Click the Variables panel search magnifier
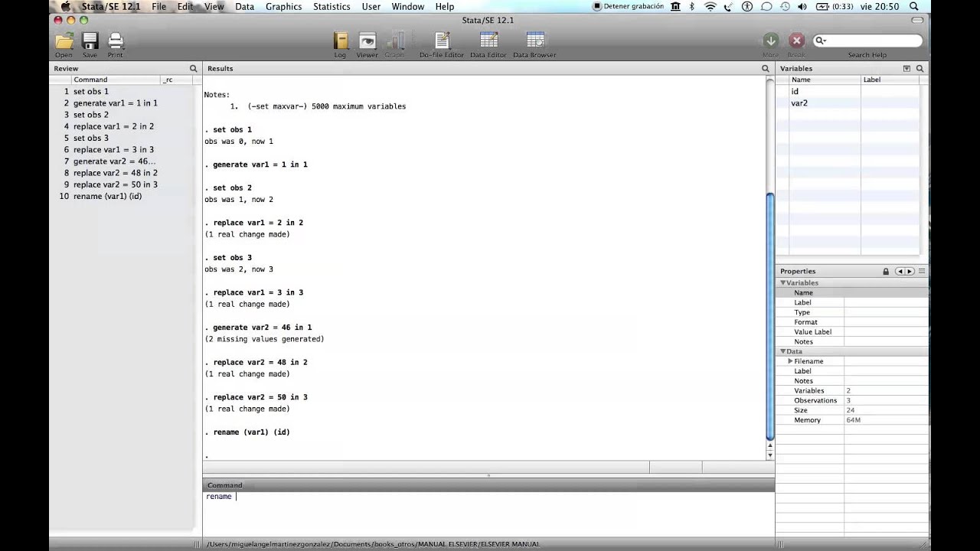 [x=920, y=68]
